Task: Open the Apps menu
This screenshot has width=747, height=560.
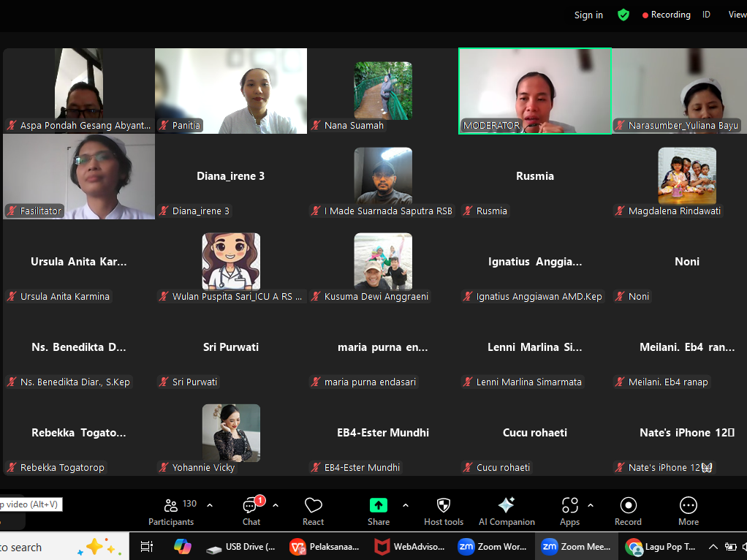Action: pyautogui.click(x=569, y=511)
